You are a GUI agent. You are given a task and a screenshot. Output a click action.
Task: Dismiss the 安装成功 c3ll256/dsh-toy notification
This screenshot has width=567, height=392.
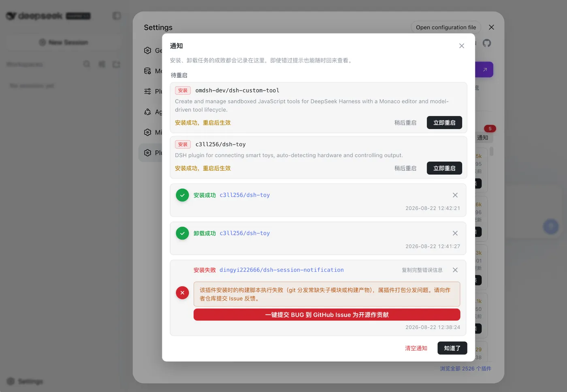pyautogui.click(x=455, y=195)
